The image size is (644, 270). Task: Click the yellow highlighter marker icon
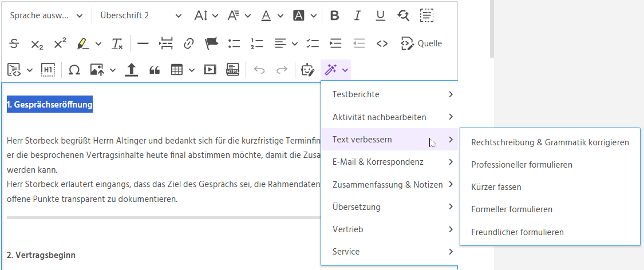(83, 43)
